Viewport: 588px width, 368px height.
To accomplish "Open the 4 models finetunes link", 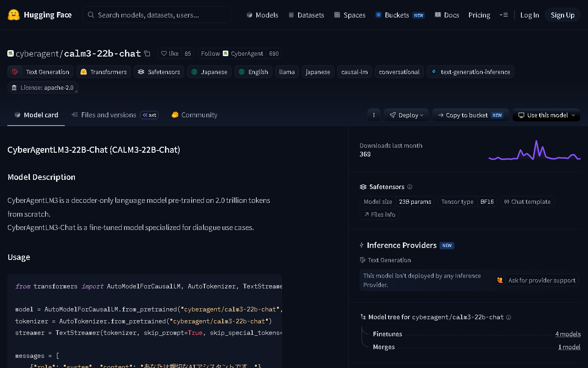I will point(568,334).
